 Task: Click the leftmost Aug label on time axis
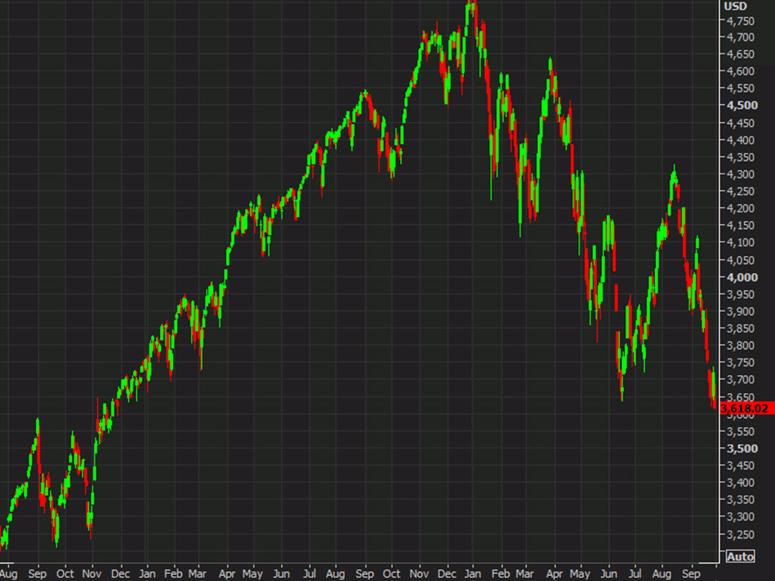pyautogui.click(x=8, y=574)
